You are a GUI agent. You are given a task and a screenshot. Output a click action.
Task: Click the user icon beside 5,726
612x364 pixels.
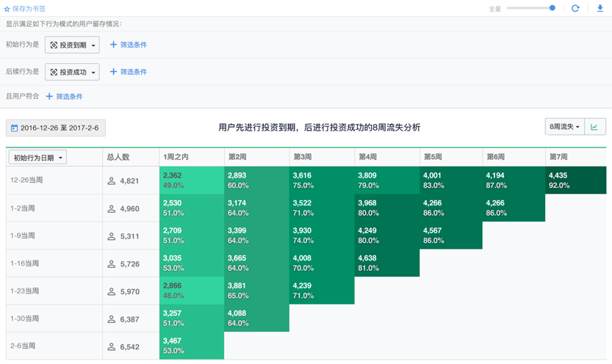pos(112,263)
